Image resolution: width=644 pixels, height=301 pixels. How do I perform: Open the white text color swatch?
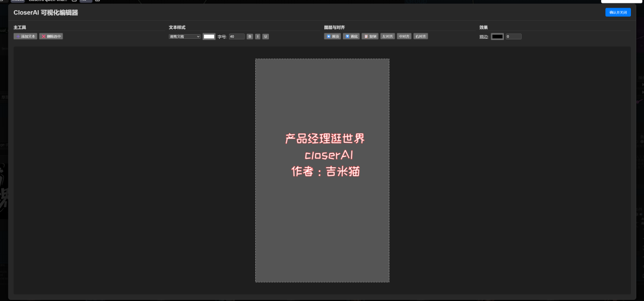point(209,36)
